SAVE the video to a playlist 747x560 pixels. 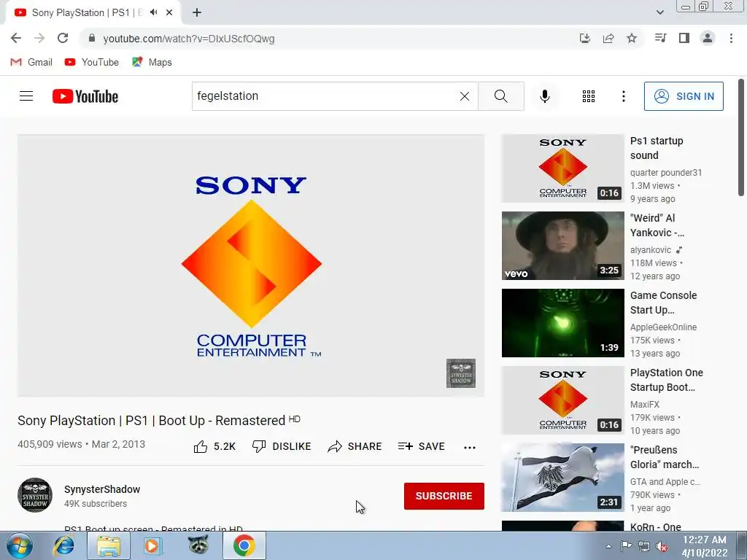422,447
